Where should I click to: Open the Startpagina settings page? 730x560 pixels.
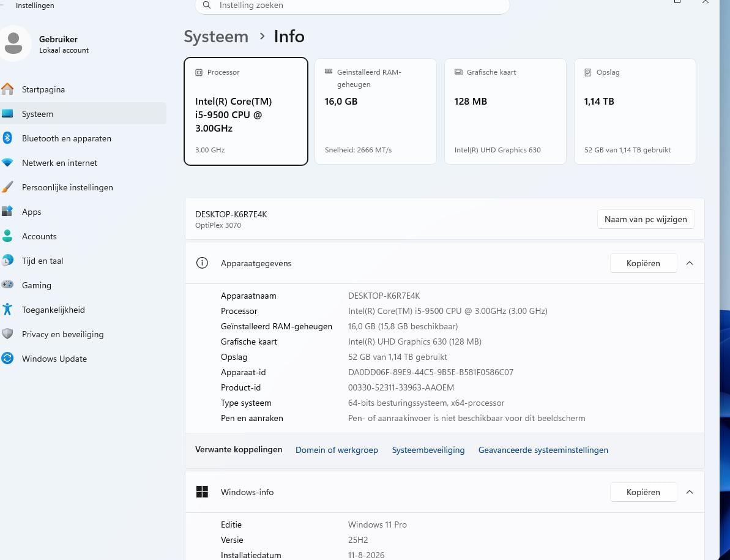coord(83,89)
